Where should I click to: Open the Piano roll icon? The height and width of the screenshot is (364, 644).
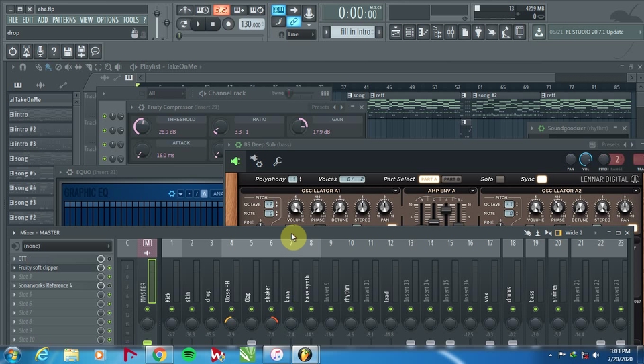pos(423,32)
